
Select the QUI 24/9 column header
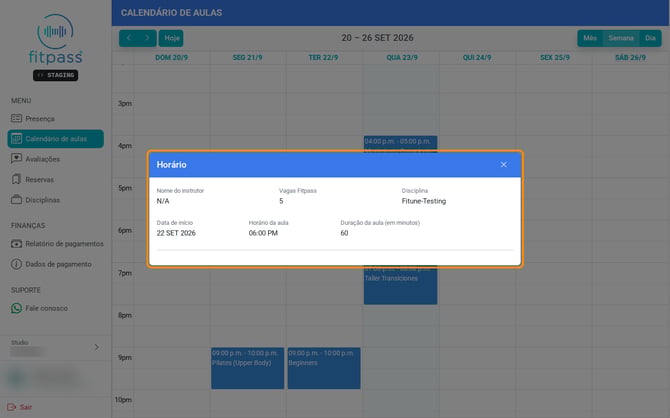477,58
